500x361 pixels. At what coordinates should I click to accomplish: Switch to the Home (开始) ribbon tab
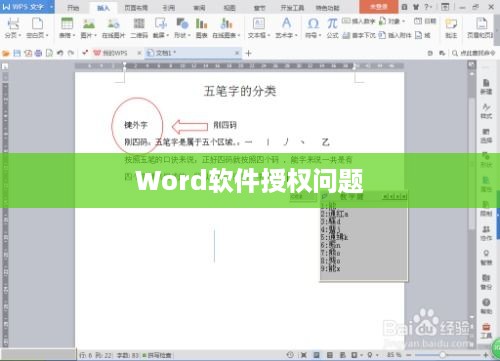[x=73, y=8]
